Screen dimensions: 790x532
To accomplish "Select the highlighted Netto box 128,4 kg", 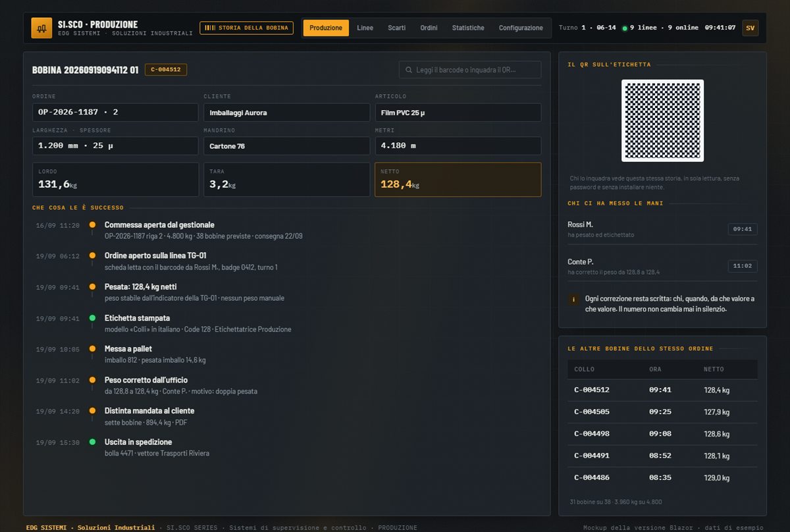I will 458,180.
